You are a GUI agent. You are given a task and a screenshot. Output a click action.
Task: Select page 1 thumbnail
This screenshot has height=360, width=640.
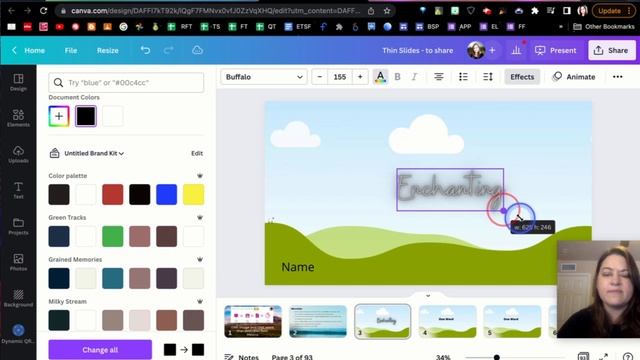click(253, 321)
